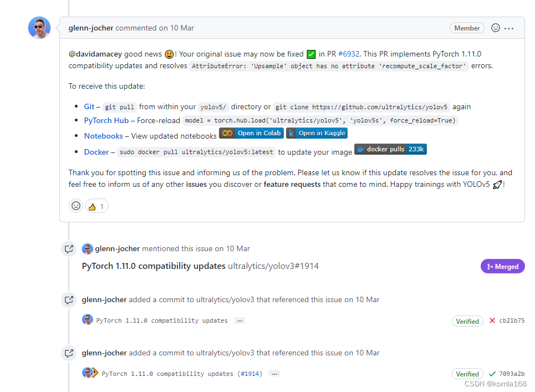The image size is (535, 392).
Task: Click the red failed status X icon
Action: (x=492, y=320)
